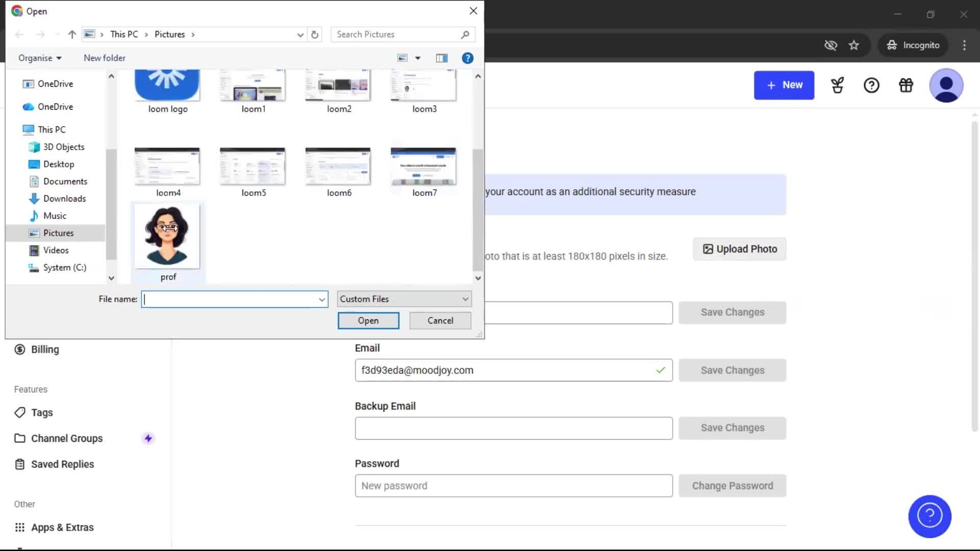
Task: Toggle the bookmark star in Chrome's toolbar
Action: [x=854, y=45]
